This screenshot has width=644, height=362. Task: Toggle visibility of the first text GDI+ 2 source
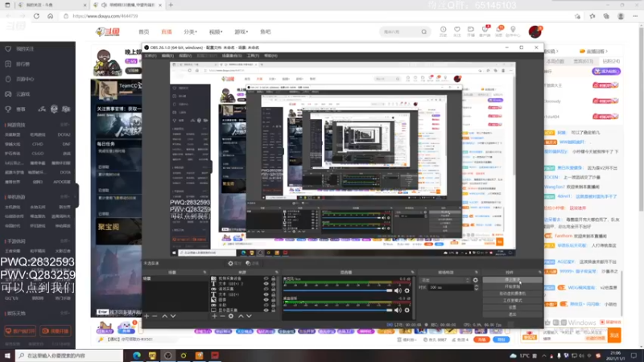pyautogui.click(x=266, y=284)
